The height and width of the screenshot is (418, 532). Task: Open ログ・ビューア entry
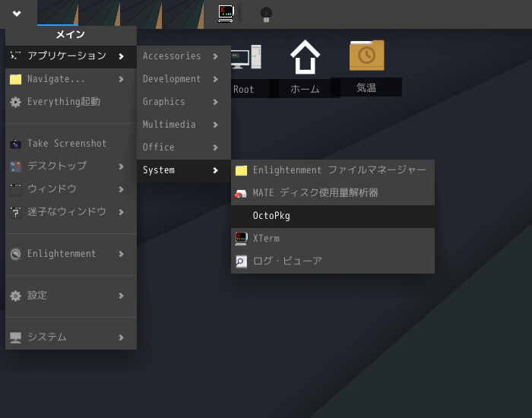click(333, 261)
